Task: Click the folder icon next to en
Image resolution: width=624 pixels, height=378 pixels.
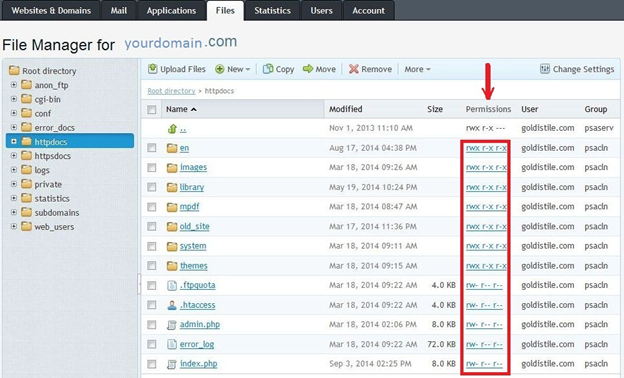Action: (172, 148)
